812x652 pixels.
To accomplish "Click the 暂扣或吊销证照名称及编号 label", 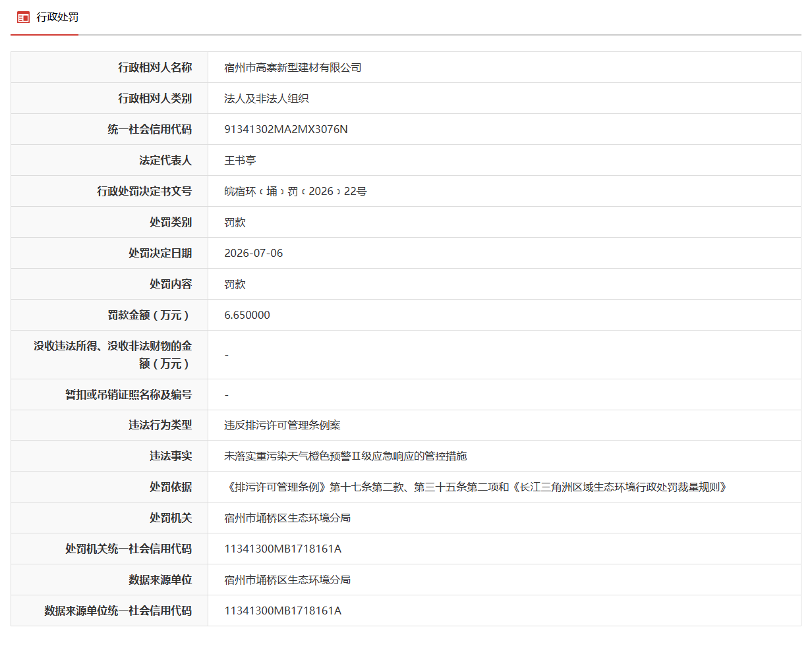I will point(129,394).
